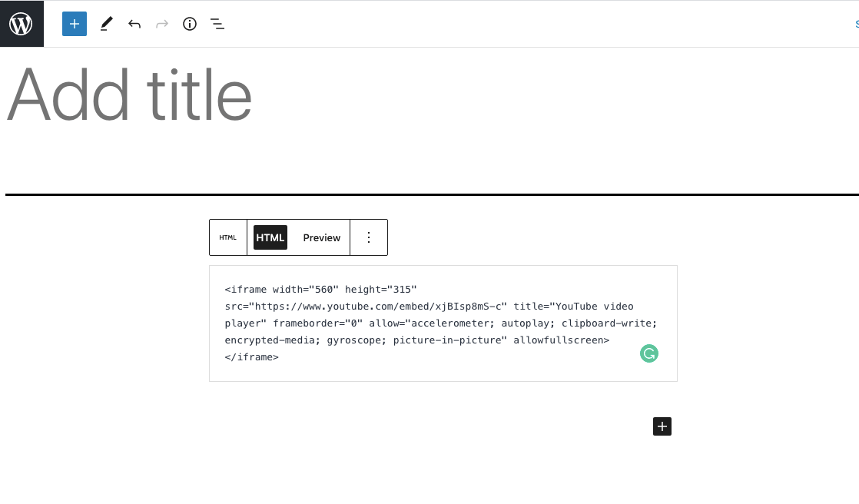Click the WordPress logo icon
Image resolution: width=859 pixels, height=504 pixels.
tap(21, 23)
